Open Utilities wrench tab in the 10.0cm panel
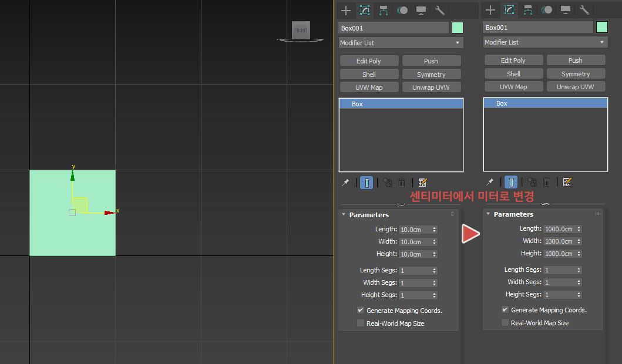 click(x=439, y=11)
